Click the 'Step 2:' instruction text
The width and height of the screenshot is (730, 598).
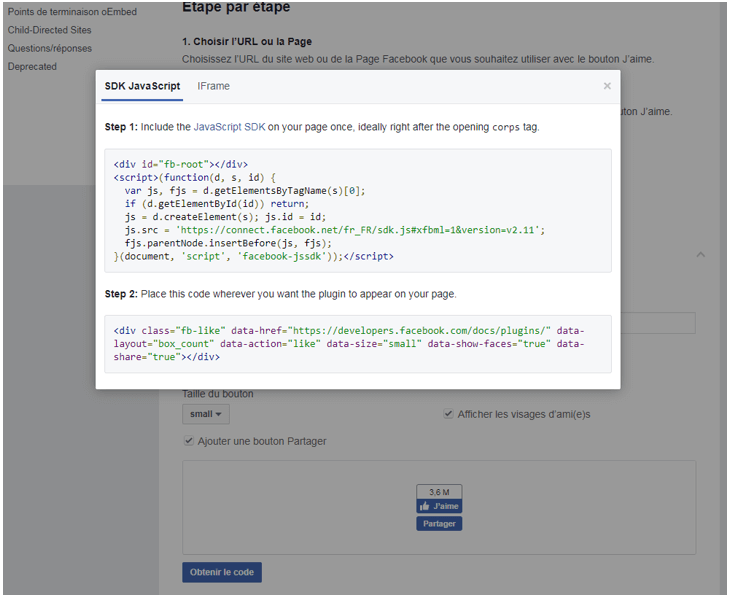(x=280, y=294)
